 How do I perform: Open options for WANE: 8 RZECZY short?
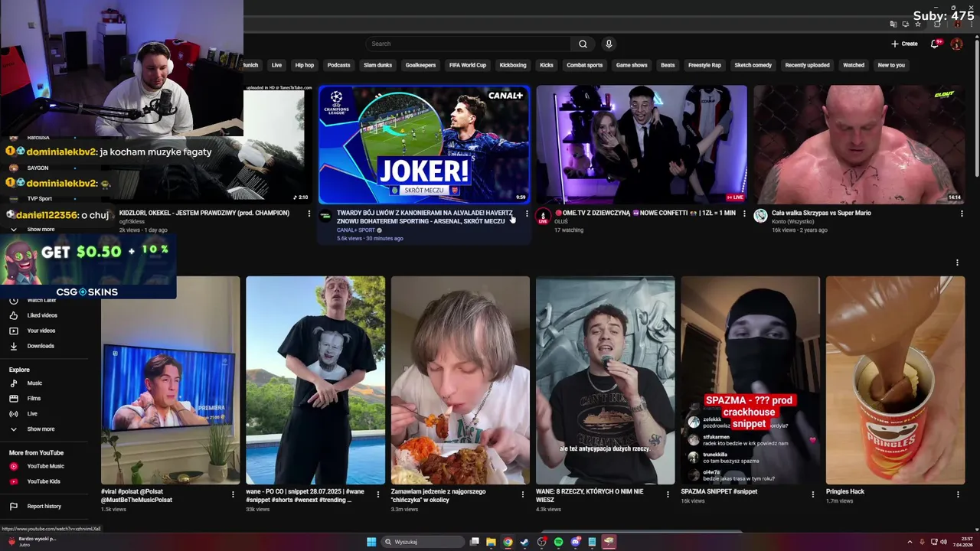click(668, 494)
